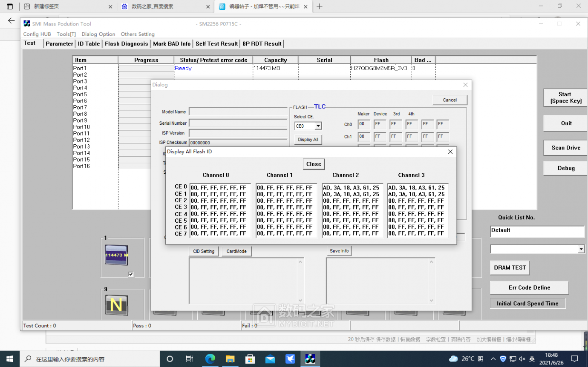Click the Quit button
Viewport: 588px width, 367px height.
tap(565, 123)
